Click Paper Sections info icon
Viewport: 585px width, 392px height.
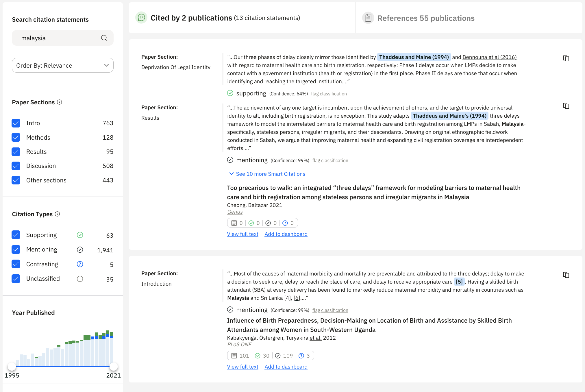(60, 102)
